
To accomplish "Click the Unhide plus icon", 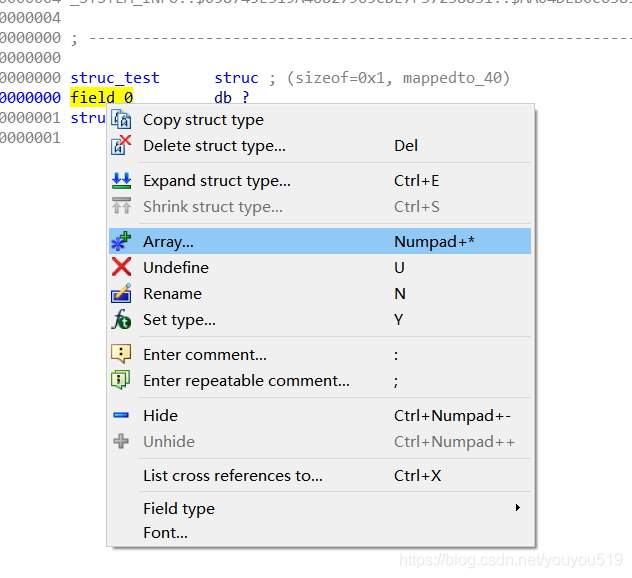I will tap(121, 441).
